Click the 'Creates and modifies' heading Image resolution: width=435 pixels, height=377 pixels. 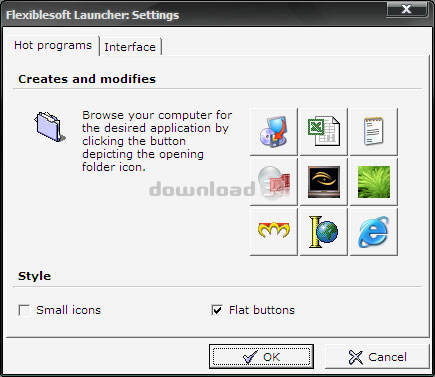tap(87, 79)
